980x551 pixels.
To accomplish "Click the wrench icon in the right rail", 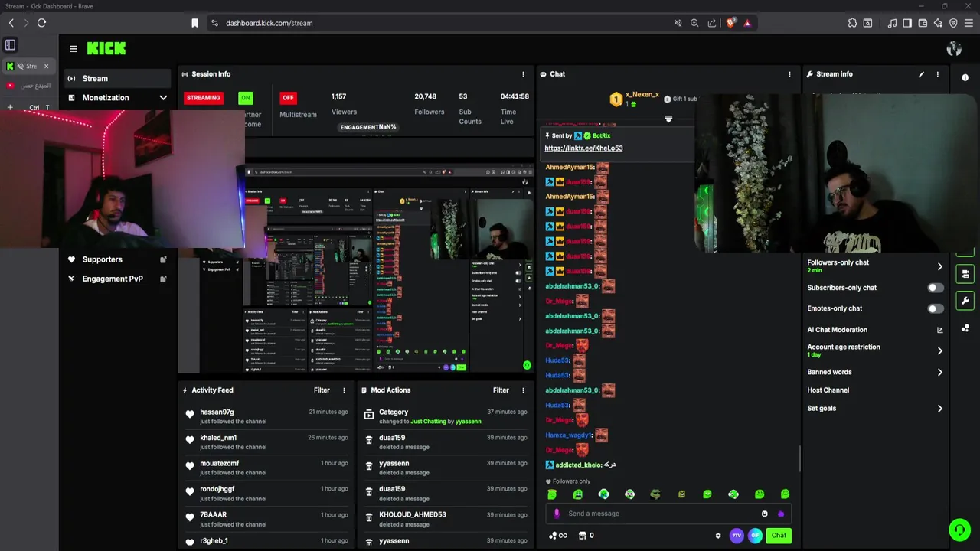I will click(x=965, y=301).
